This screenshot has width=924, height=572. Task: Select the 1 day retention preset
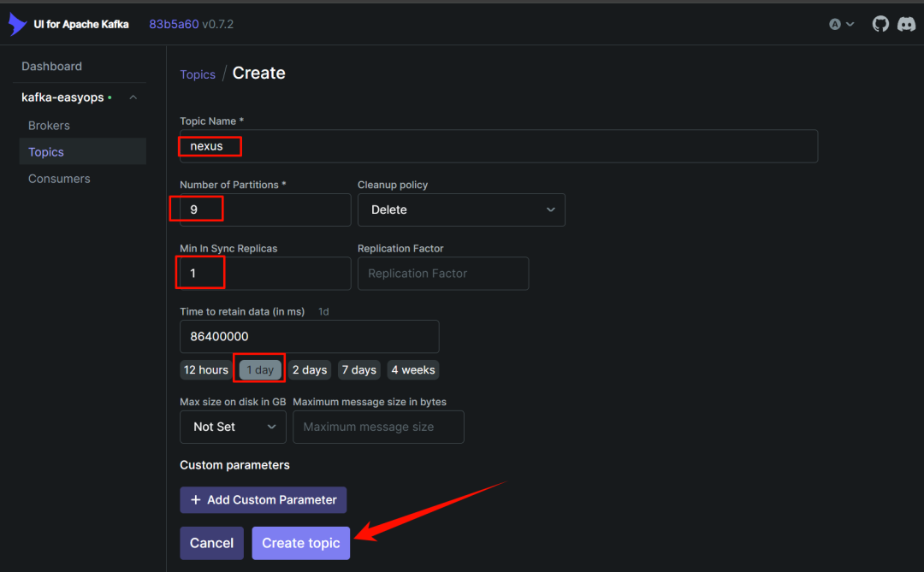tap(260, 370)
